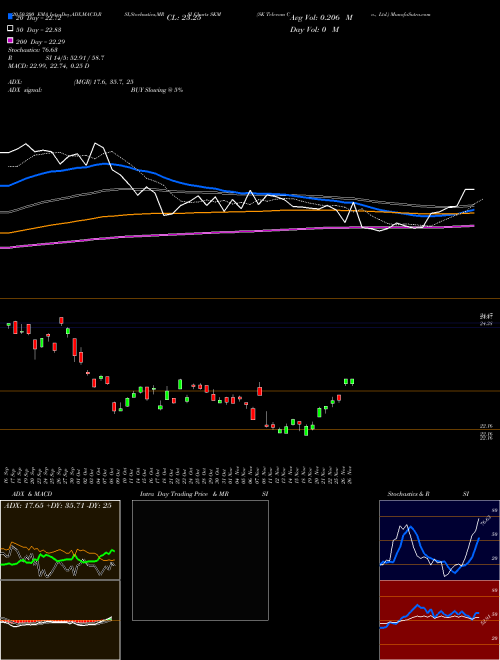Select the 'SI 14/3: 52.91 / 58.7' value
This screenshot has width=500, height=660.
75,58
